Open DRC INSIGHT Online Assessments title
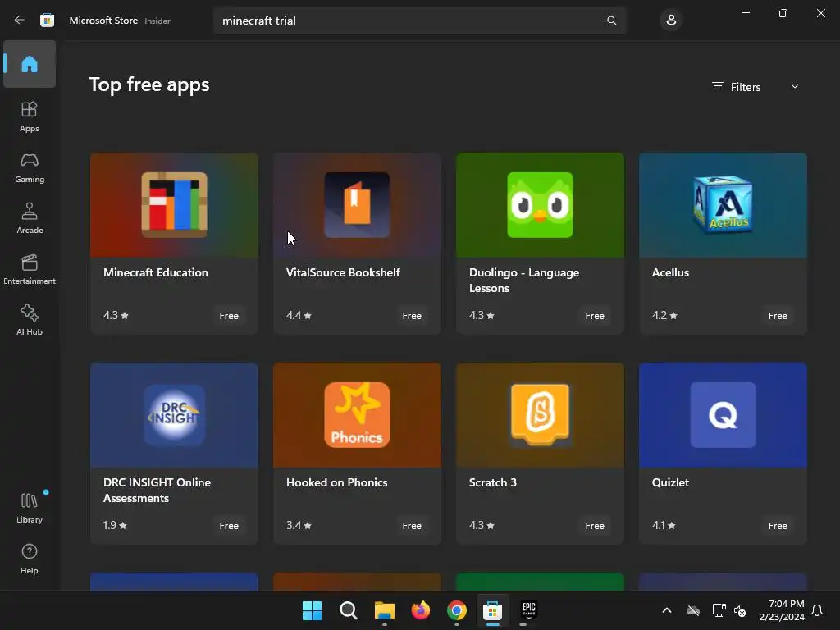 157,491
